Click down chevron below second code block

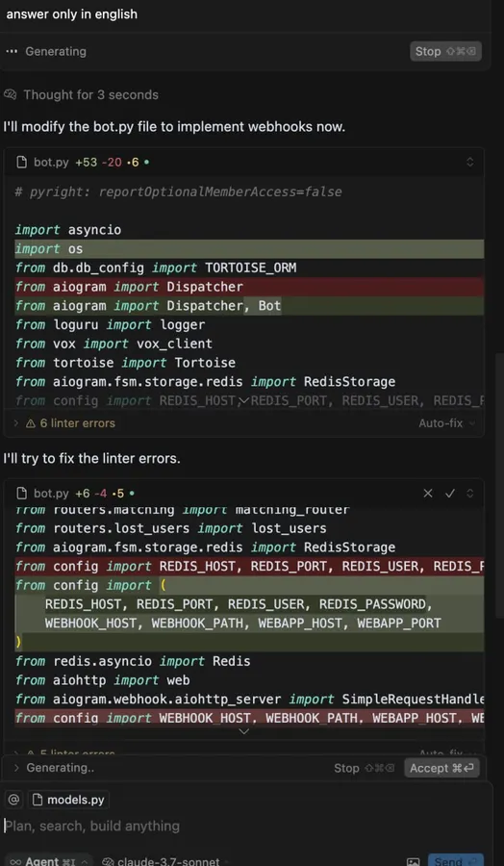pyautogui.click(x=243, y=731)
